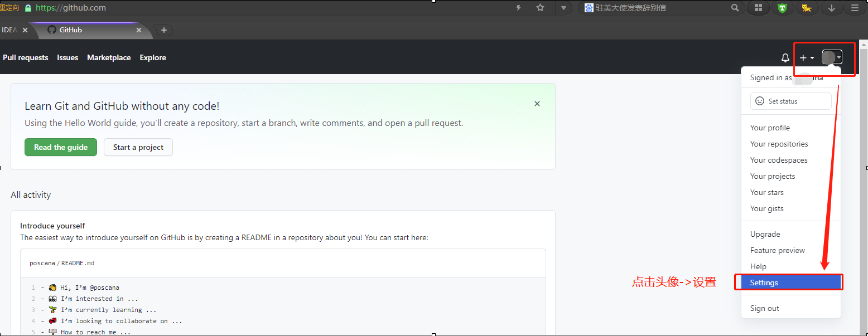
Task: Select Your codespaces menu item
Action: [x=791, y=160]
